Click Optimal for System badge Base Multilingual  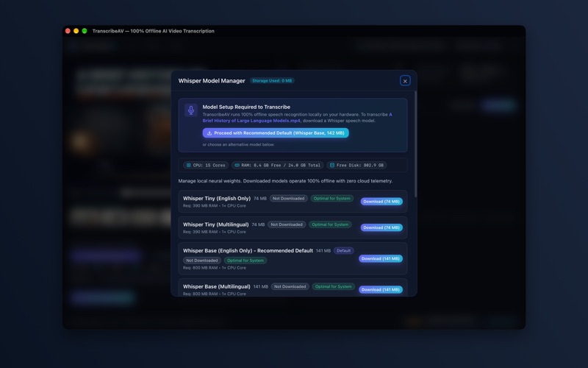[334, 286]
